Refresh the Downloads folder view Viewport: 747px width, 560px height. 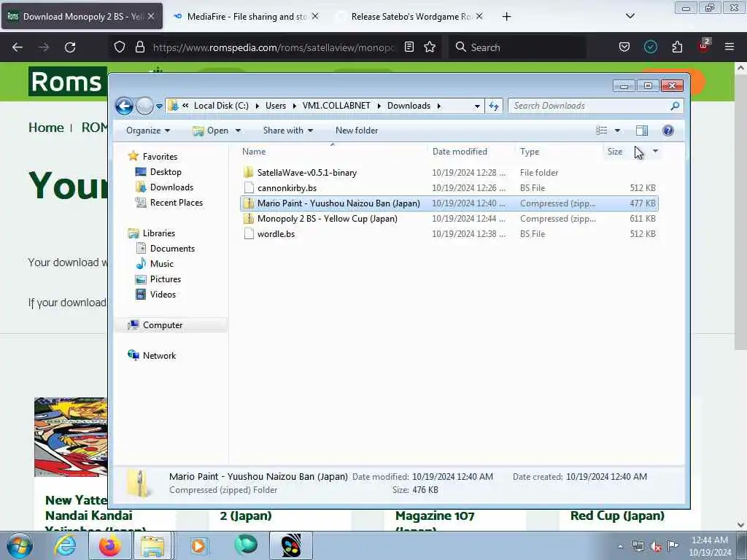[x=494, y=106]
